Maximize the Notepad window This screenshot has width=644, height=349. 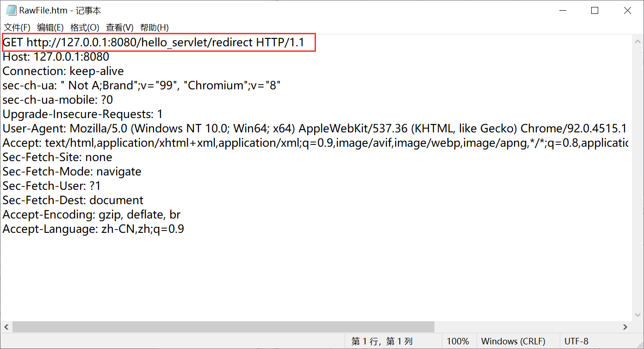pos(595,11)
